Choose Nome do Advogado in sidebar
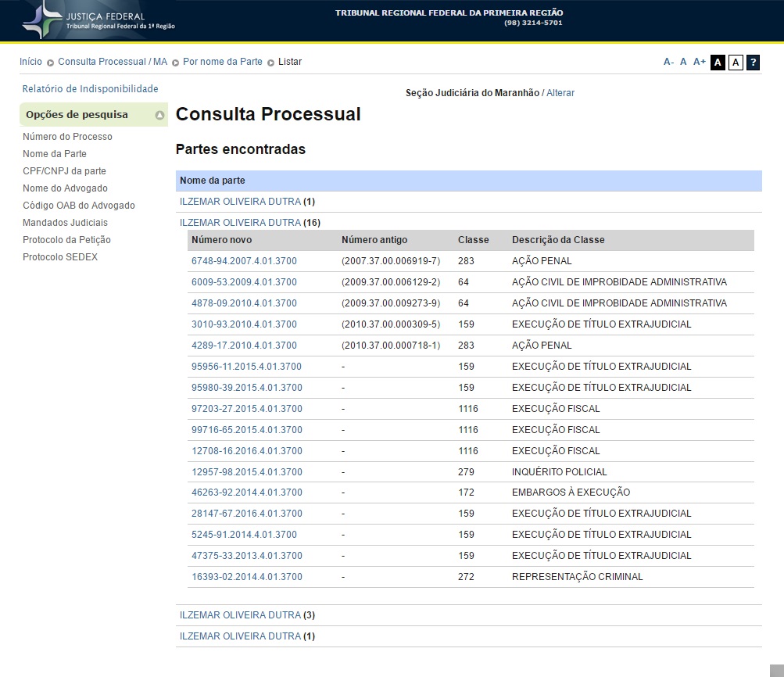 pos(65,188)
